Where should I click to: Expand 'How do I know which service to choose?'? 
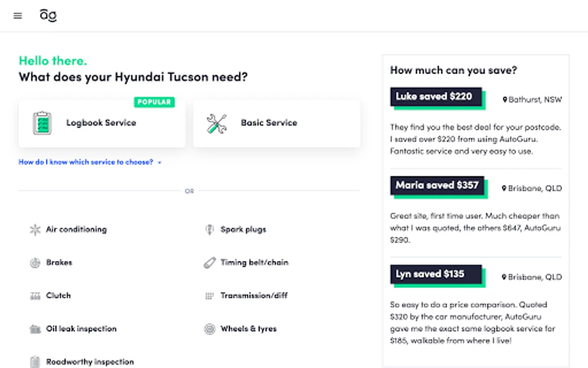[x=90, y=162]
